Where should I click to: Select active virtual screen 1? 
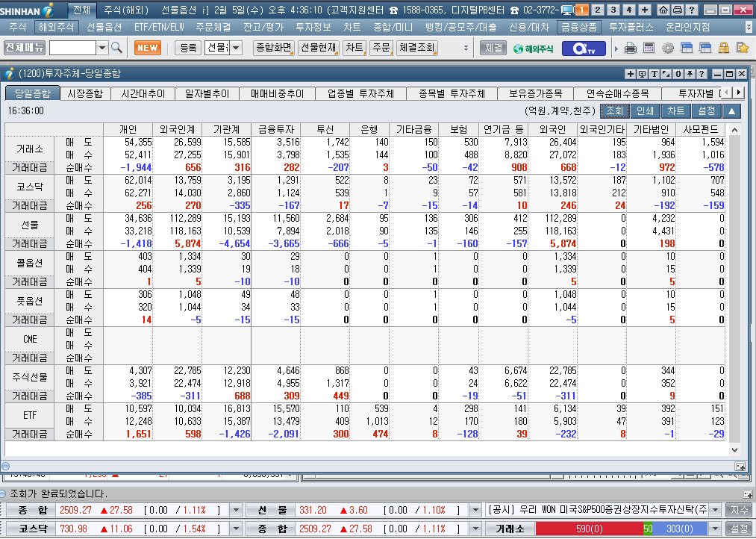(x=582, y=10)
